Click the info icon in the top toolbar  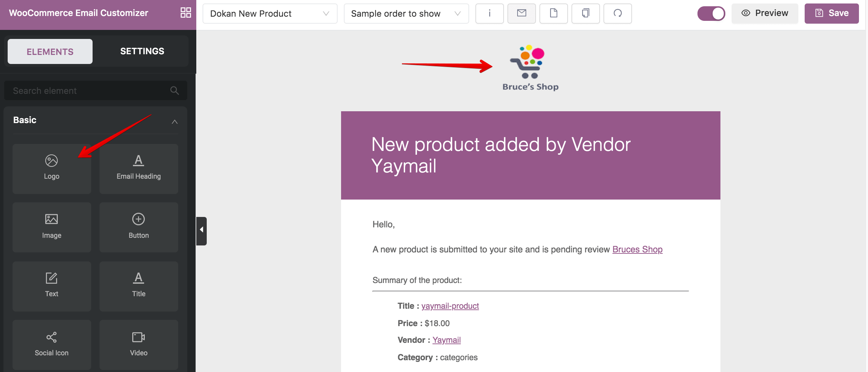pyautogui.click(x=489, y=14)
